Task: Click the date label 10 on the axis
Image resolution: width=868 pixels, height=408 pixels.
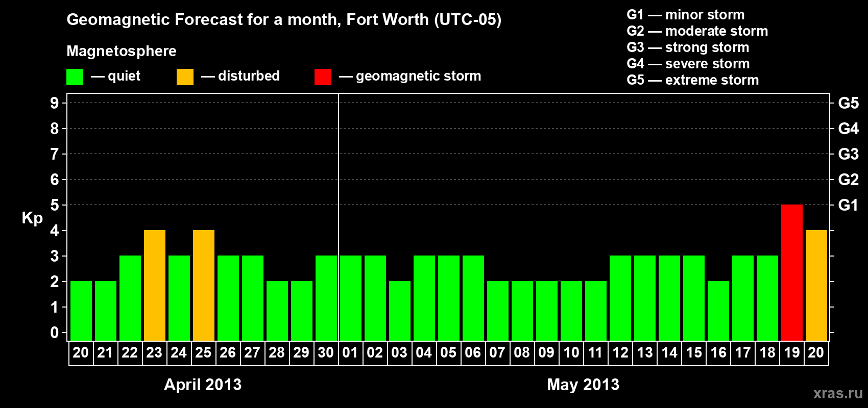Action: (x=571, y=353)
